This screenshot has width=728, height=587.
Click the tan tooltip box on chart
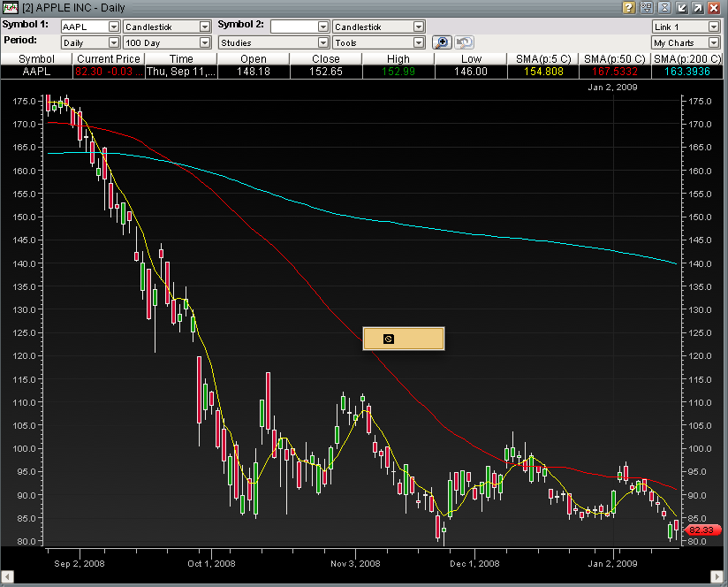coord(403,339)
